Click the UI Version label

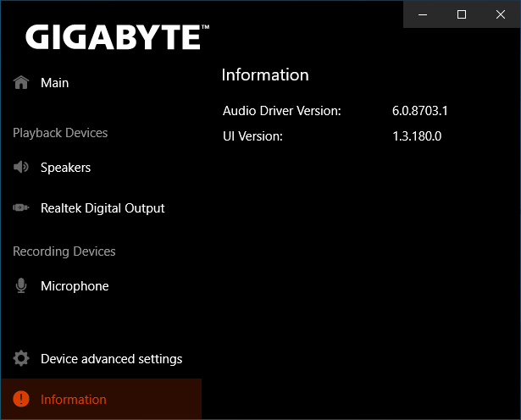[252, 136]
